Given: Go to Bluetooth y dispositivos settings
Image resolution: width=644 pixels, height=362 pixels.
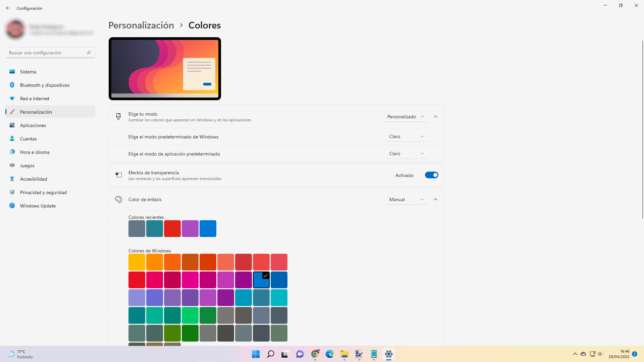Looking at the screenshot, I should 50,85.
